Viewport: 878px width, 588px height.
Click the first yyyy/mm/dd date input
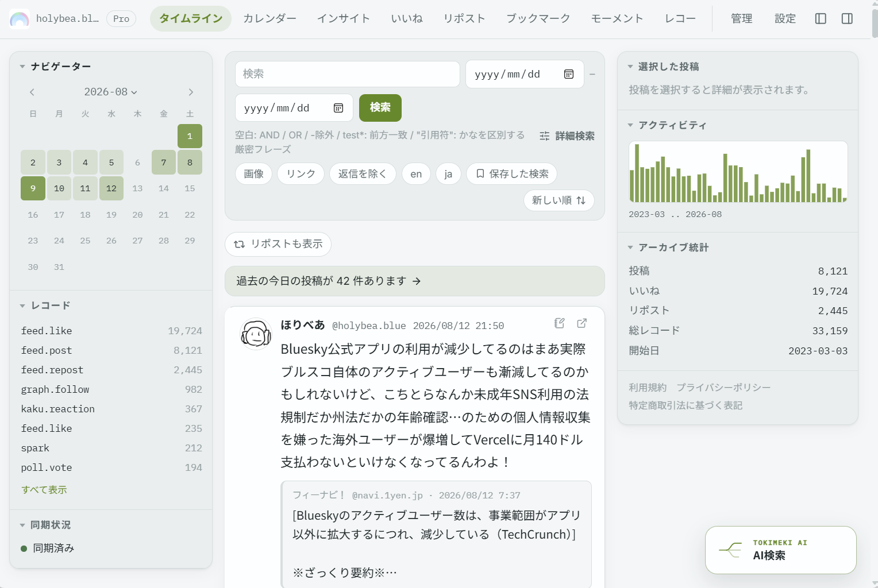coord(525,74)
